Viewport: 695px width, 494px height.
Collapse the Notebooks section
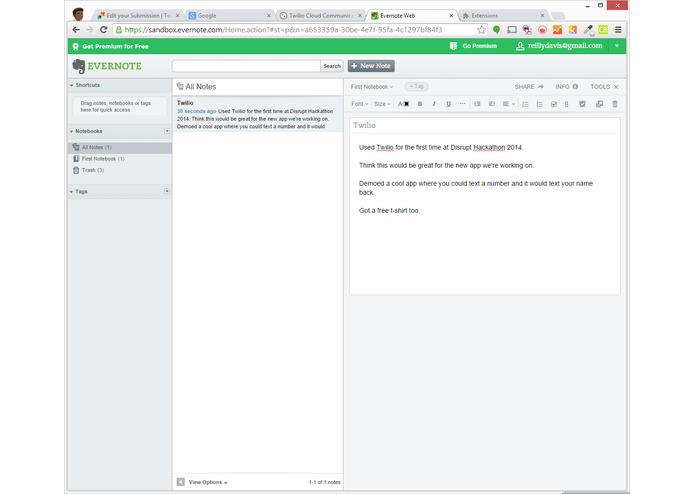click(71, 131)
